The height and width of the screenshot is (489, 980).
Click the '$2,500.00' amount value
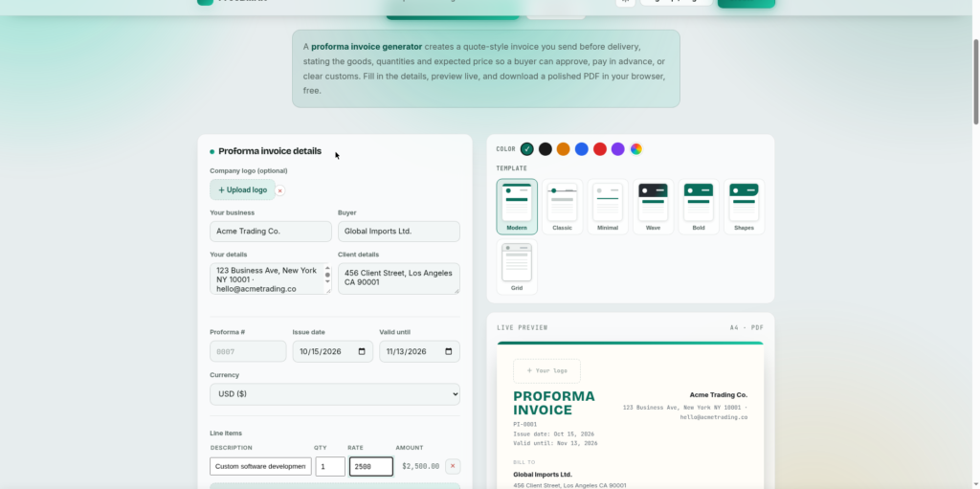tap(421, 466)
